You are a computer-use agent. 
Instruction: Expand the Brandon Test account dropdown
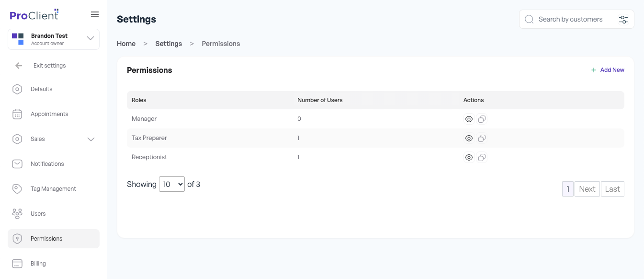click(x=90, y=38)
